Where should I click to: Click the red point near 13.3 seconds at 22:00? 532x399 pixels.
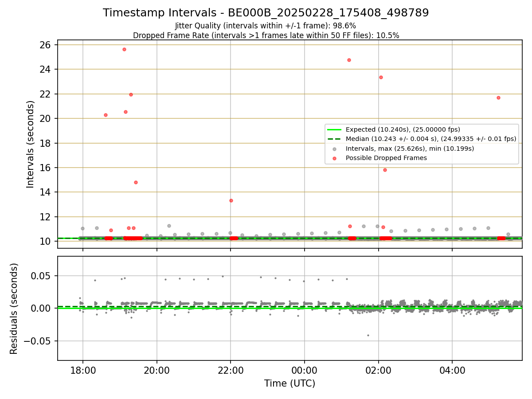click(x=231, y=200)
